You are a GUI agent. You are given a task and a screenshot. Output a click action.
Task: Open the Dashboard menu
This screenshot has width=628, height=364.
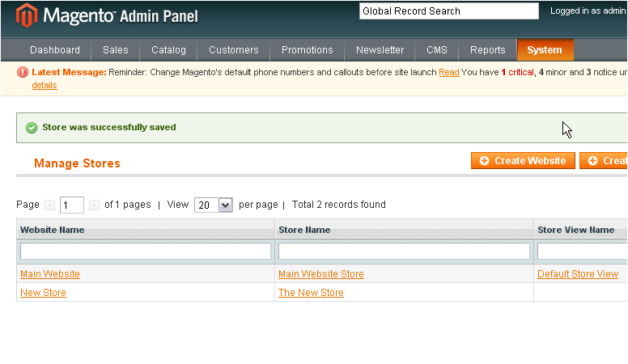[x=55, y=50]
